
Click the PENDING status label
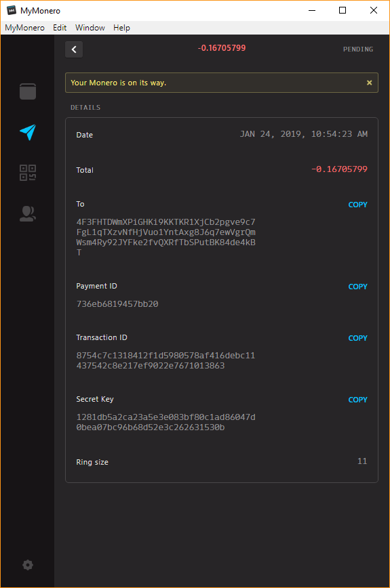point(358,49)
